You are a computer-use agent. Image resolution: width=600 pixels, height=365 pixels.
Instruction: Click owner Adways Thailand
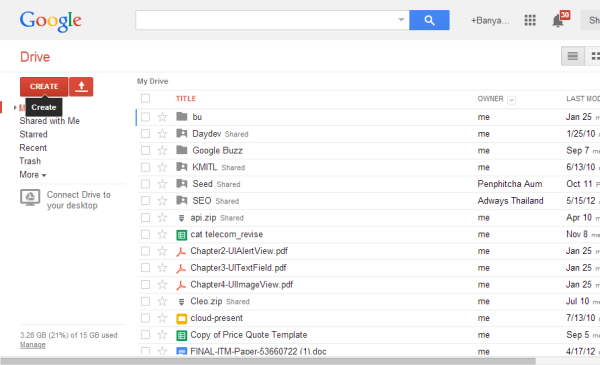[x=510, y=201]
